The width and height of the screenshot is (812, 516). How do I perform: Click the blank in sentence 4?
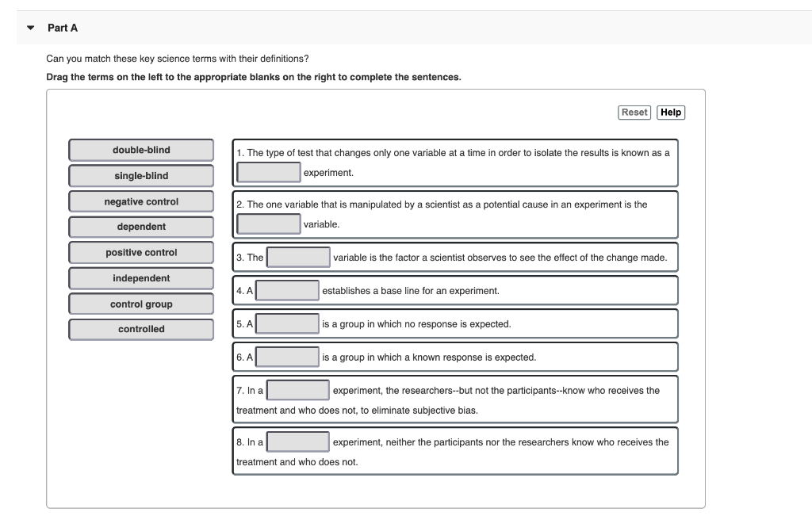(x=288, y=290)
